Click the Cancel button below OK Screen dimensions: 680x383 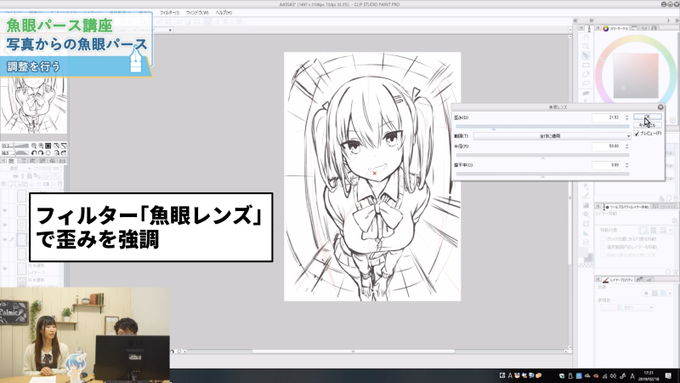pyautogui.click(x=647, y=125)
